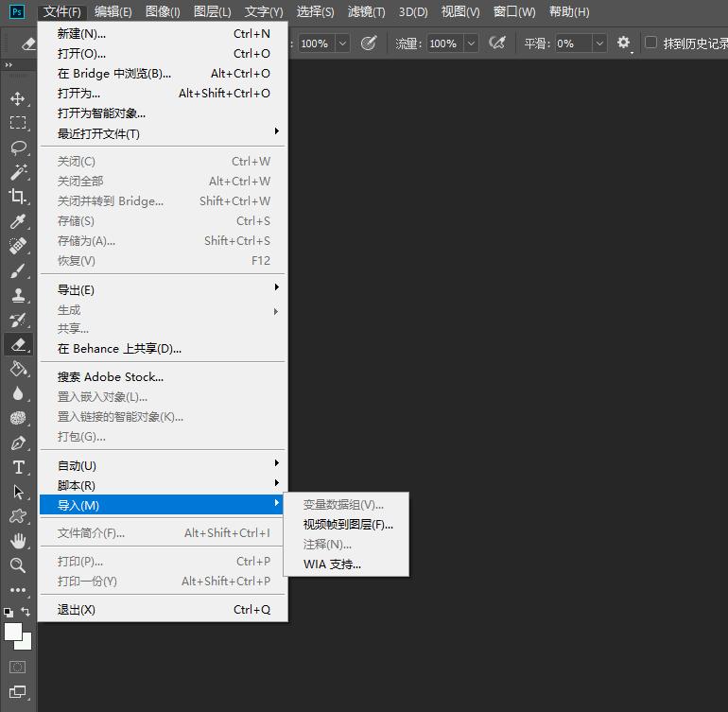Open smoothing options gear icon
The width and height of the screenshot is (728, 712).
point(623,43)
